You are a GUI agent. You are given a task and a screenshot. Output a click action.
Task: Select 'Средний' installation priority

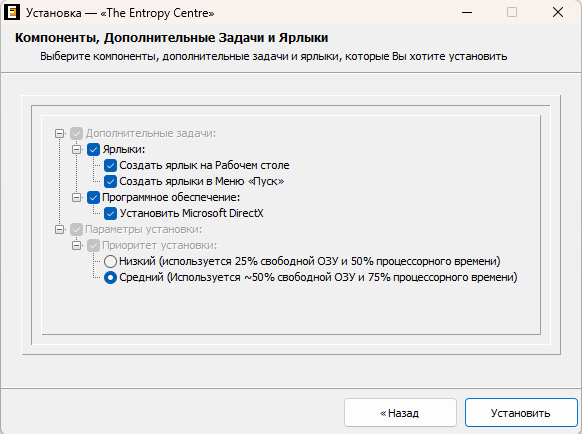110,278
